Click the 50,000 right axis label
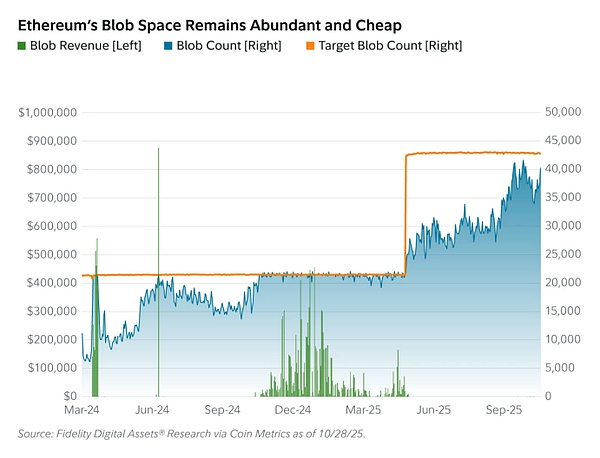 click(x=564, y=112)
